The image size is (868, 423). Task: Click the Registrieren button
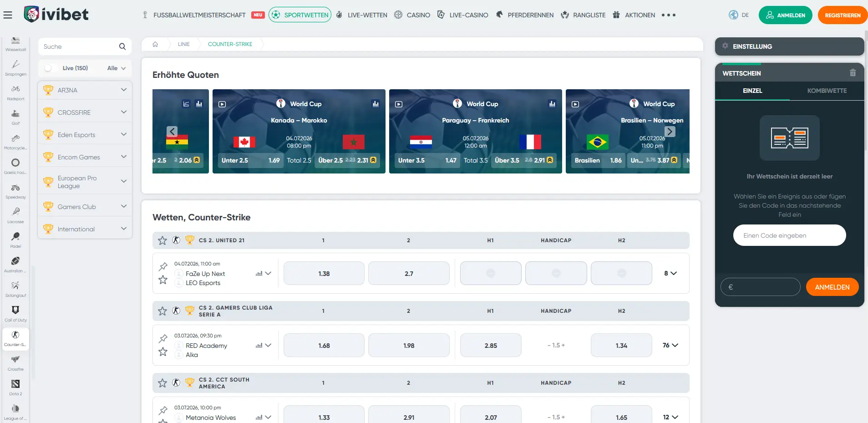pyautogui.click(x=843, y=15)
